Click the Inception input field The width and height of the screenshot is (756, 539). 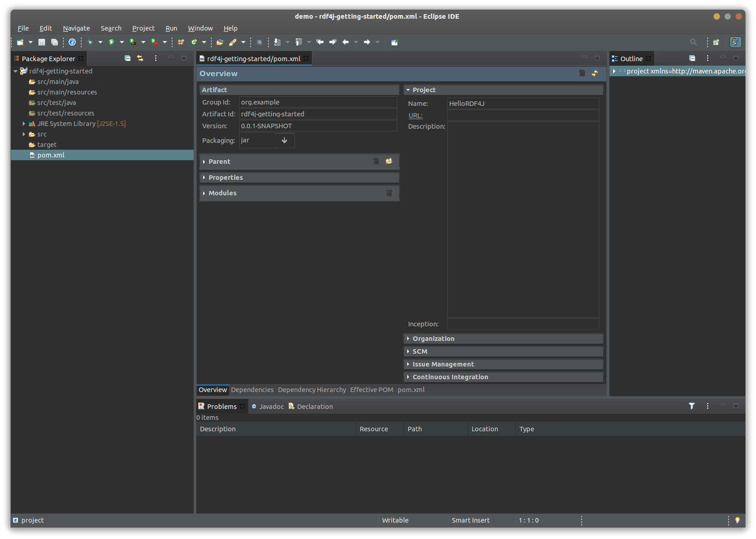523,324
